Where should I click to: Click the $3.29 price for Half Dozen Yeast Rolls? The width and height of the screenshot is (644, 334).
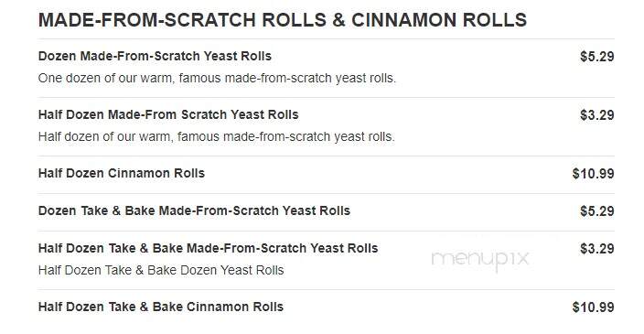click(597, 115)
